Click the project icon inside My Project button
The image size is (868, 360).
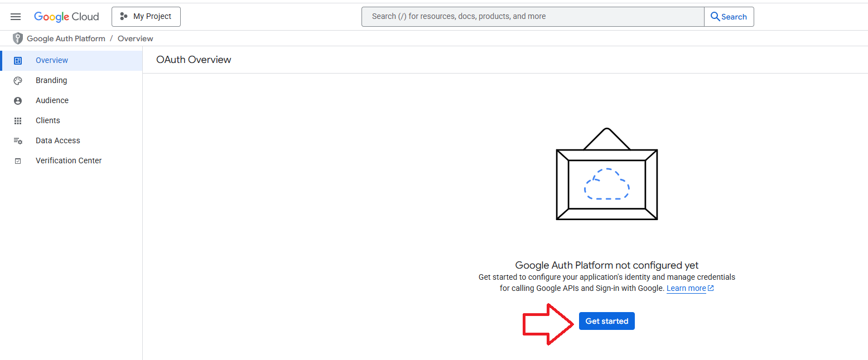pyautogui.click(x=124, y=17)
